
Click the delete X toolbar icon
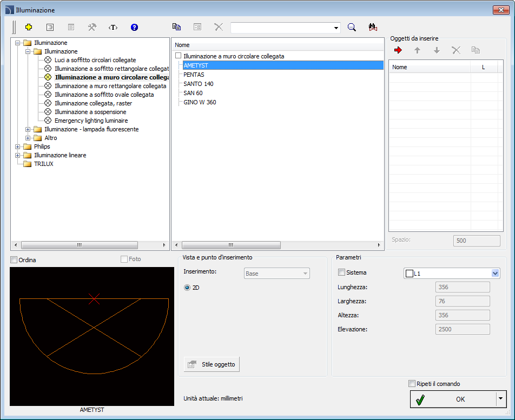(x=219, y=27)
